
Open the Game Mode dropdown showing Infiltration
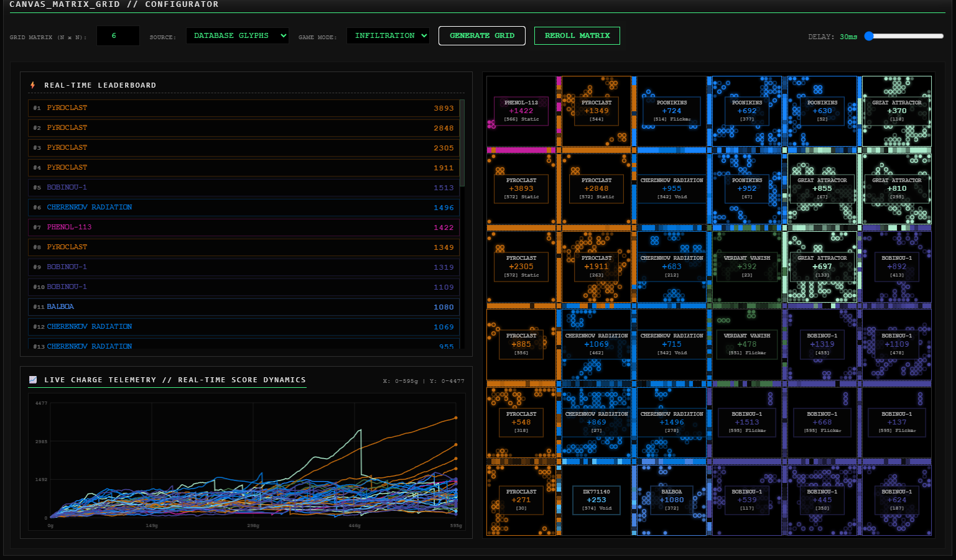(x=388, y=36)
